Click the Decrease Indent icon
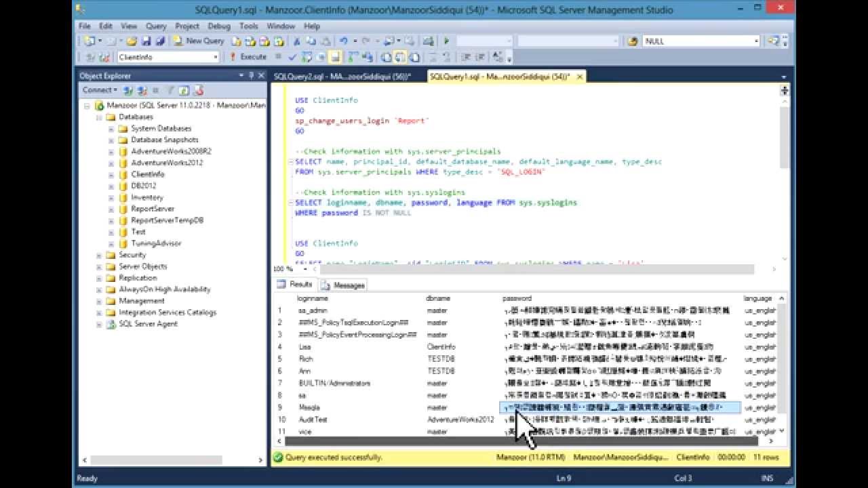 pyautogui.click(x=467, y=57)
